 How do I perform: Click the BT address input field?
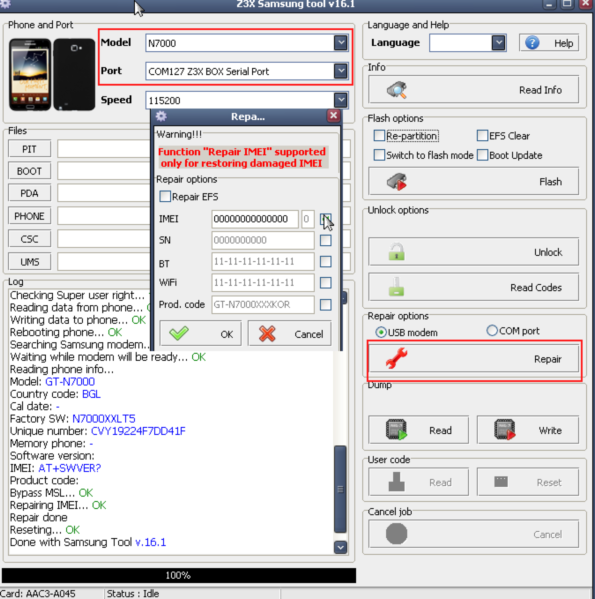[x=263, y=262]
